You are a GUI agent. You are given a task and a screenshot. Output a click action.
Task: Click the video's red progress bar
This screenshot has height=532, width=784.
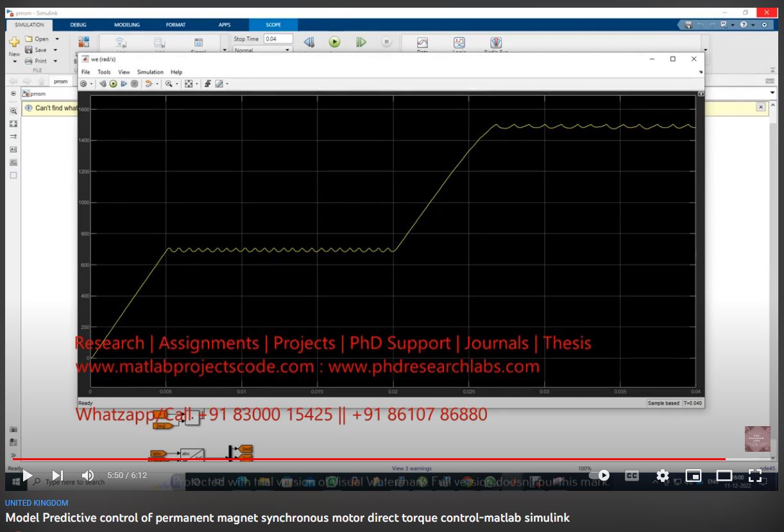321,459
